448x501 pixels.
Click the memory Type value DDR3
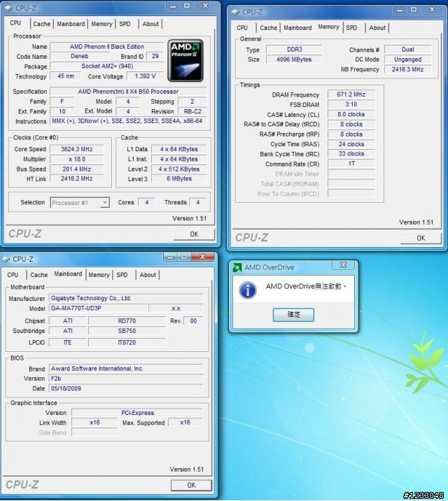[x=294, y=50]
